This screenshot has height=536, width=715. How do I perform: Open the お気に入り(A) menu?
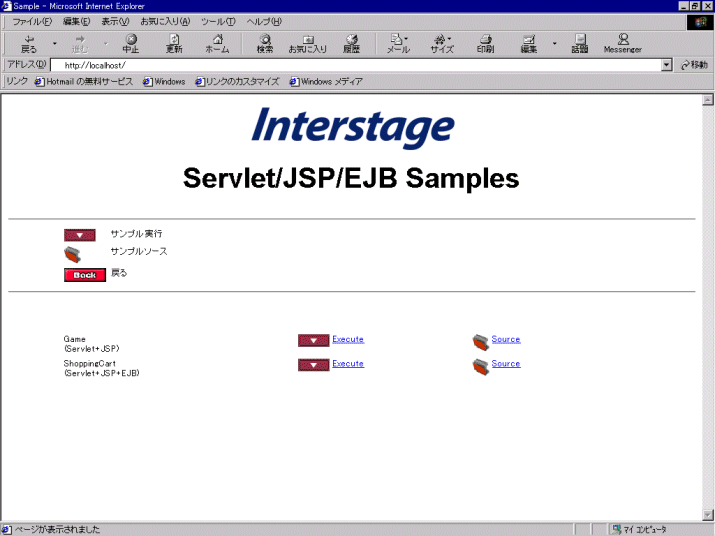point(165,21)
